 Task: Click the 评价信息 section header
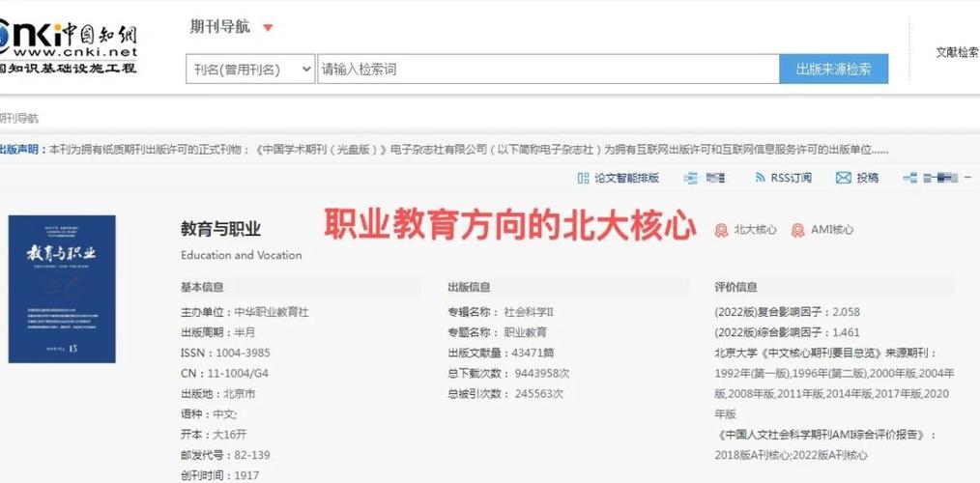click(736, 288)
